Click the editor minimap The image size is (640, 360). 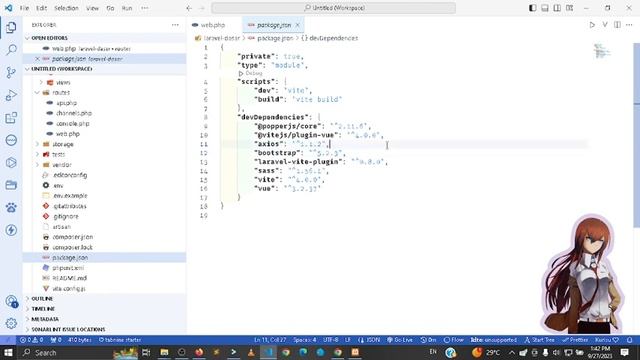coord(602,51)
